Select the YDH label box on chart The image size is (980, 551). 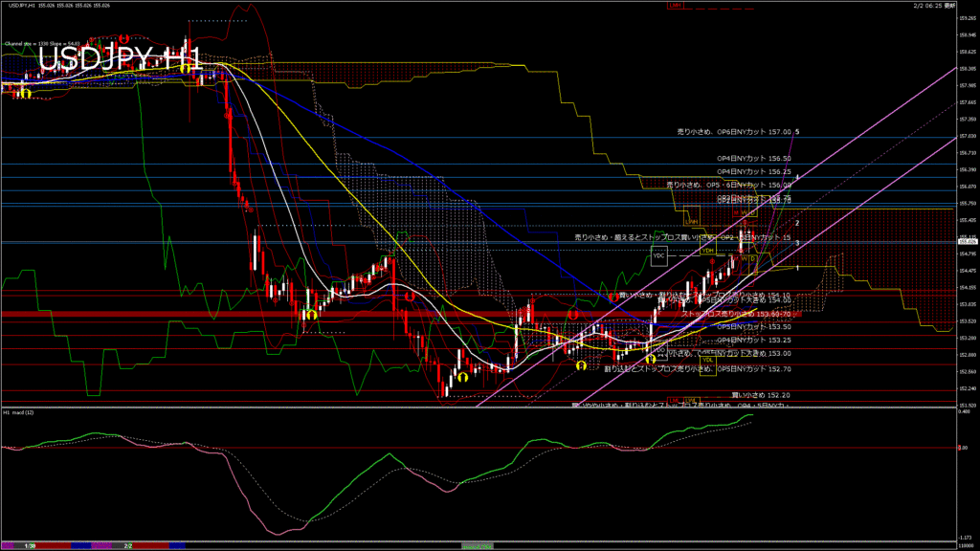[x=708, y=251]
